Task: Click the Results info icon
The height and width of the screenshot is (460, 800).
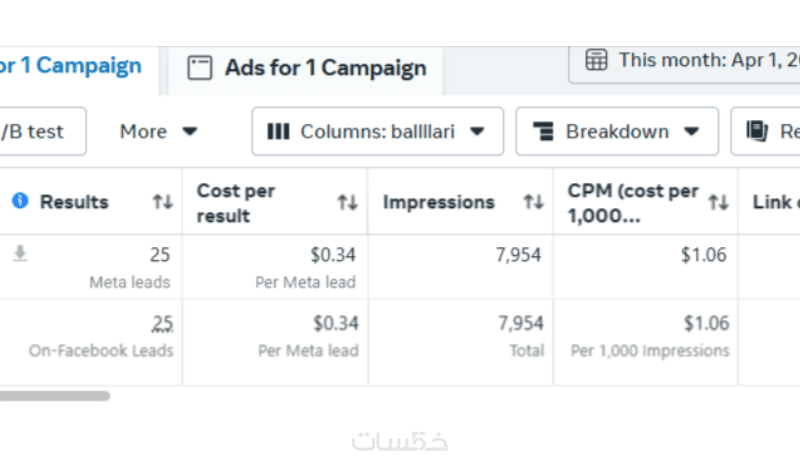Action: pos(20,201)
